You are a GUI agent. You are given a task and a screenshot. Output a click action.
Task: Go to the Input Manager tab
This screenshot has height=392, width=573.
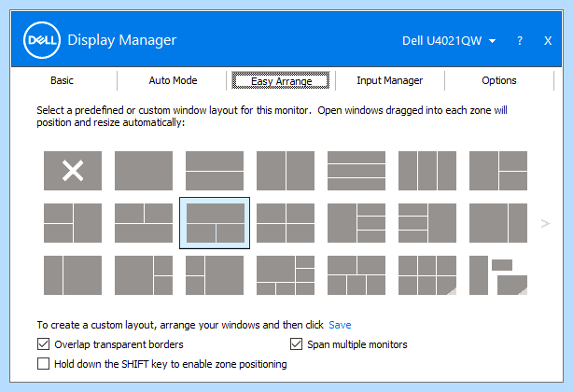(x=389, y=80)
